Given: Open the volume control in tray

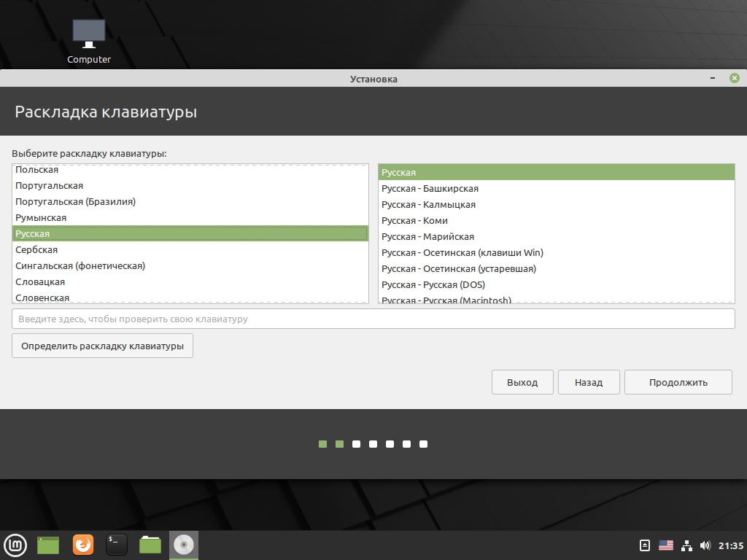Looking at the screenshot, I should (x=705, y=545).
